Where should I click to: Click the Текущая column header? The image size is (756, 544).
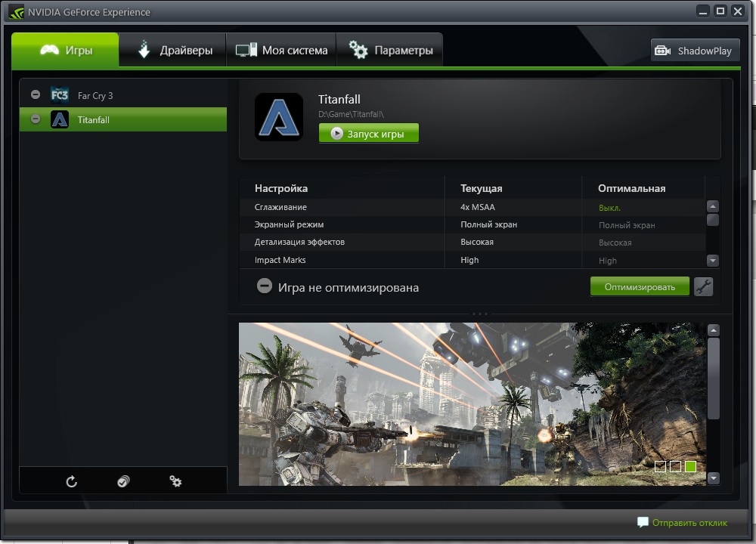pyautogui.click(x=481, y=188)
